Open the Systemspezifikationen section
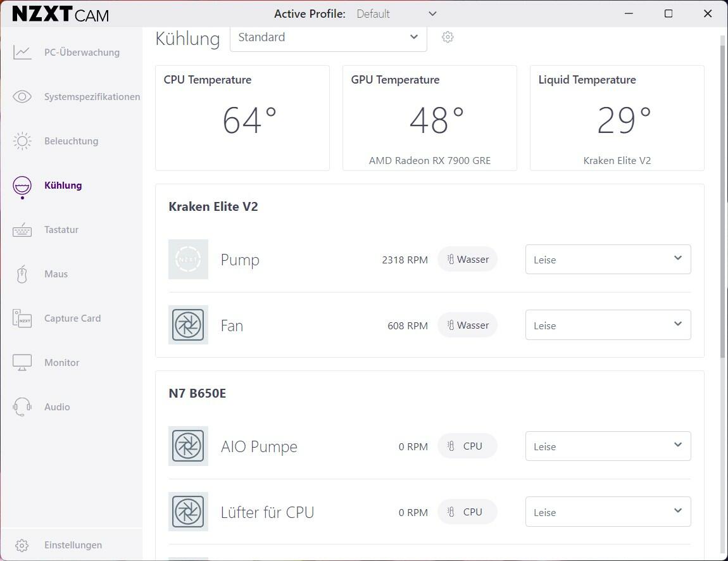The image size is (728, 561). 92,97
